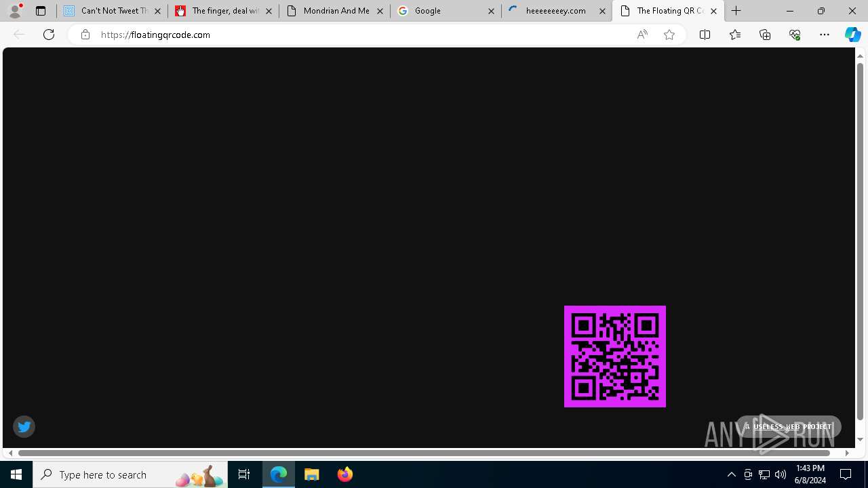
Task: Click the scroll up arrow
Action: [861, 55]
